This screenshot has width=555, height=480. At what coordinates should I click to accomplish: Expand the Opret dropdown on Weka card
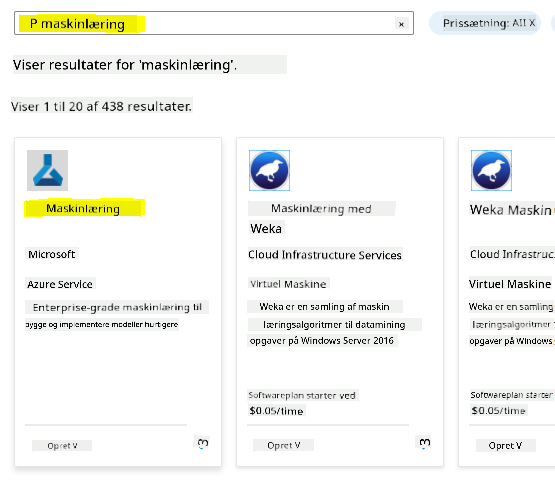coord(284,445)
